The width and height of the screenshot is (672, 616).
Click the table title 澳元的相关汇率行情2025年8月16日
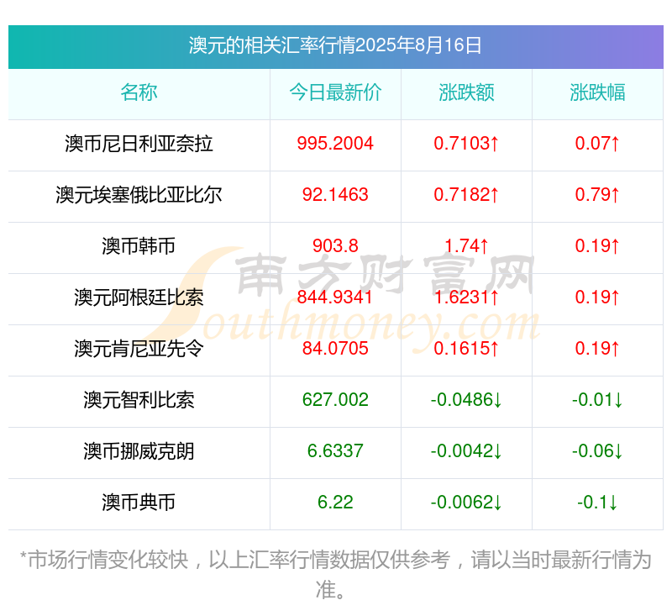[x=335, y=45]
